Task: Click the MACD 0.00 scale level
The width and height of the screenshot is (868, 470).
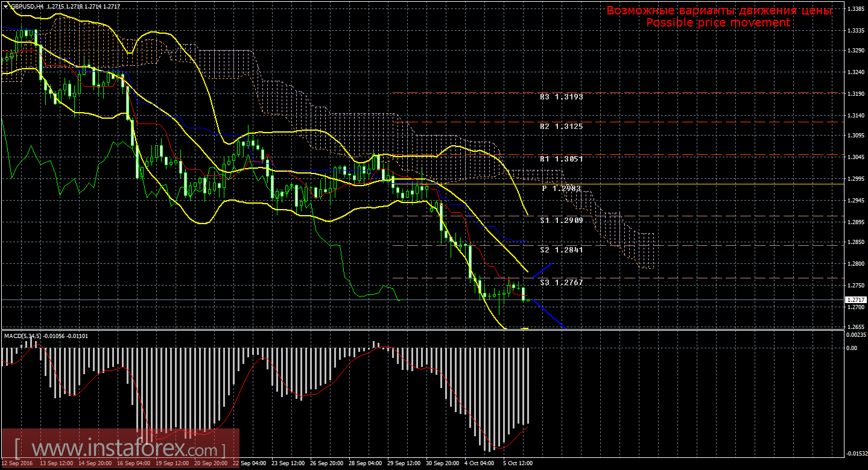Action: click(x=852, y=348)
